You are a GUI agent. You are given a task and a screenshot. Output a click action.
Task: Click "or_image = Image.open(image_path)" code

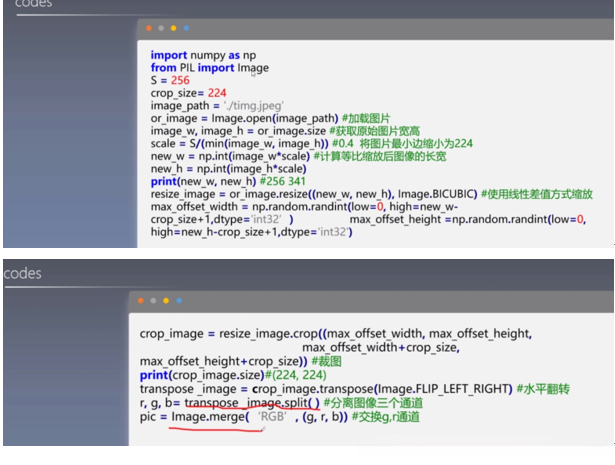pyautogui.click(x=244, y=118)
